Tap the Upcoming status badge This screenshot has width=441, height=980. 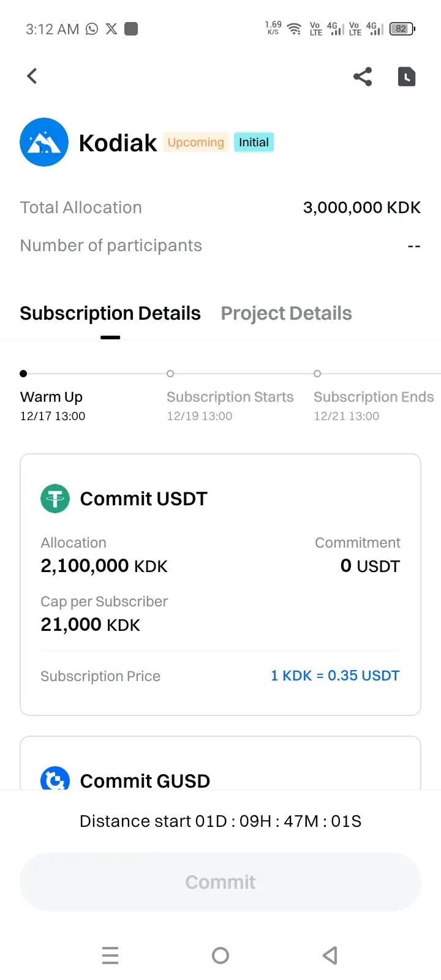pos(196,143)
